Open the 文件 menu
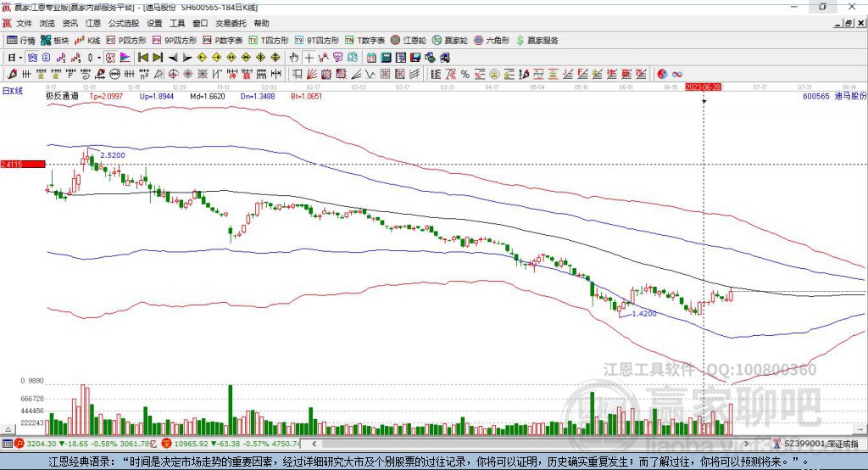Screen dimensions: 868x470 pyautogui.click(x=24, y=23)
